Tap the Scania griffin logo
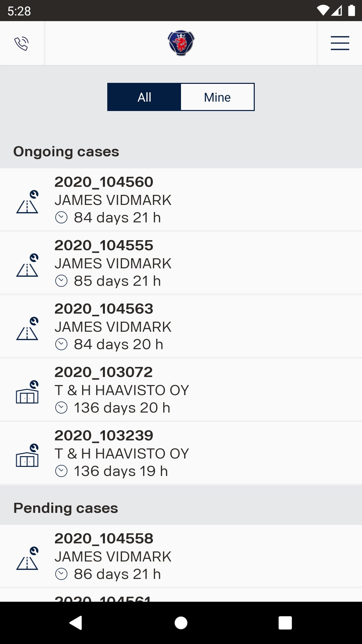 pyautogui.click(x=181, y=43)
